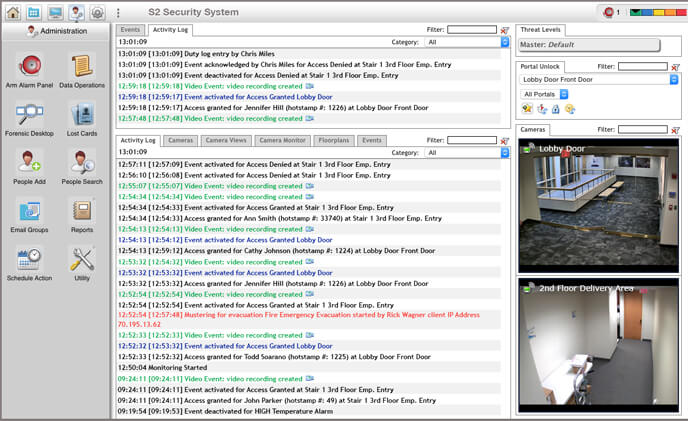The height and width of the screenshot is (421, 688).
Task: Open the 2nd Floor Delivery Area camera feed
Action: [x=598, y=345]
